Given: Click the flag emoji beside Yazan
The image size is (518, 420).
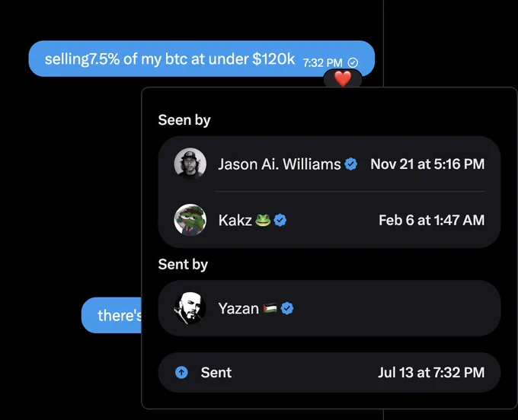Looking at the screenshot, I should [270, 308].
